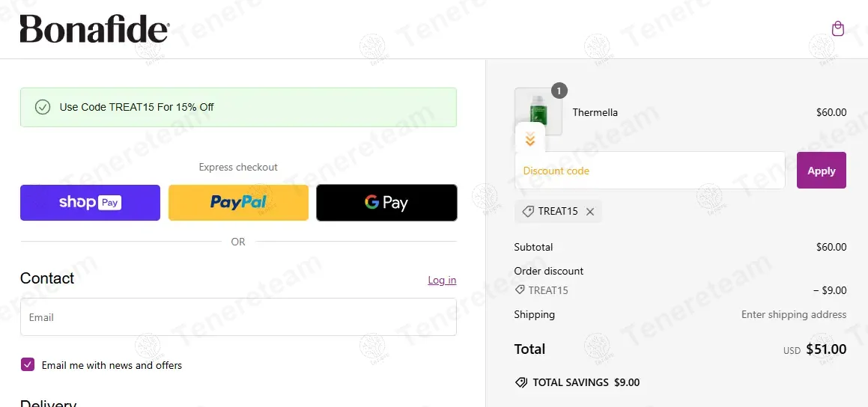868x407 pixels.
Task: Click the TREAT15 promo banner
Action: coord(238,107)
